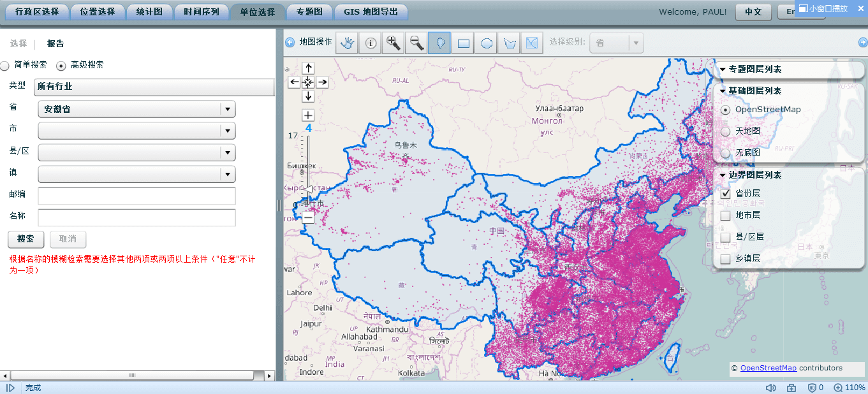Close the 小窗口播放 overlay
The height and width of the screenshot is (394, 868).
[x=862, y=8]
